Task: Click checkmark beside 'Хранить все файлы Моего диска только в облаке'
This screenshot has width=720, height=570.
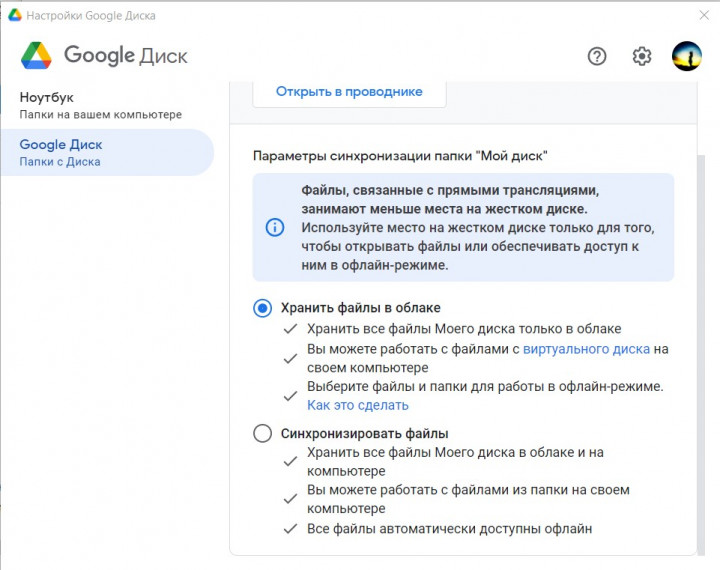Action: click(x=290, y=329)
